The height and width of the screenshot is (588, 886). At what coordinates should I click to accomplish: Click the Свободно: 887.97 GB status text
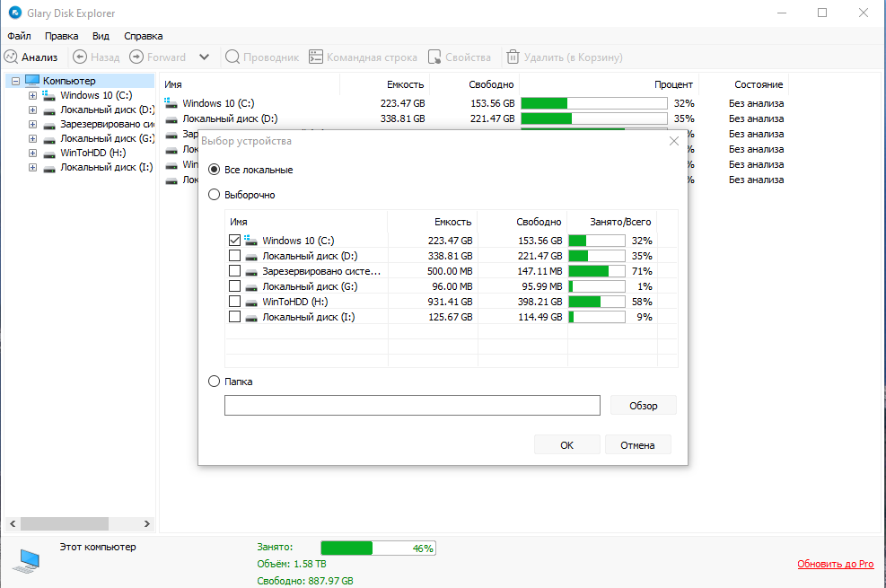click(x=305, y=581)
